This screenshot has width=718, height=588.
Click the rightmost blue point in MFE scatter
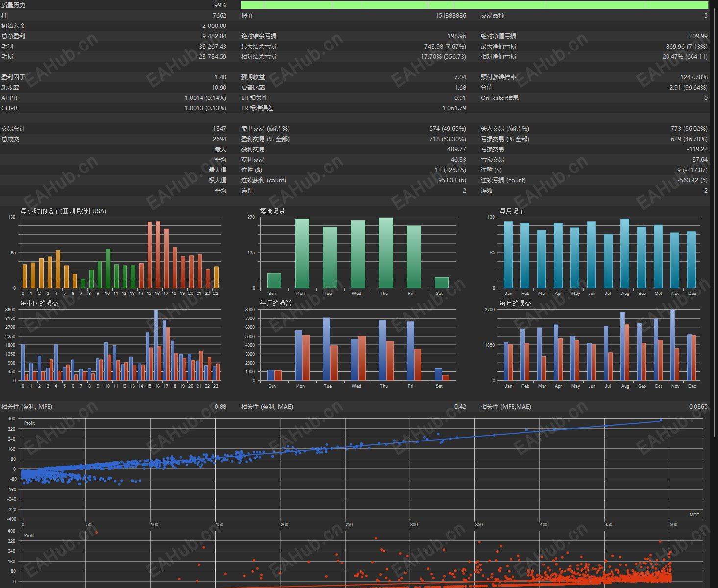click(x=660, y=420)
